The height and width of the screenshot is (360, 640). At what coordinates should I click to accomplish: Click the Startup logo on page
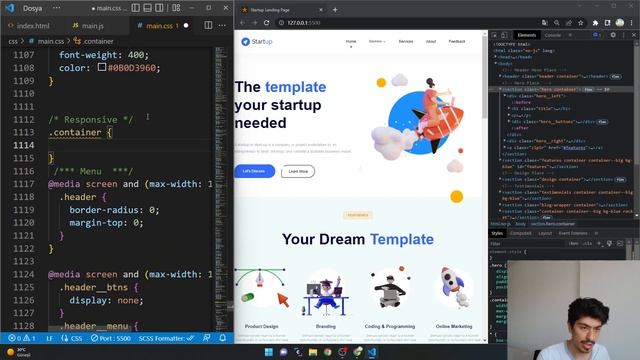click(256, 41)
